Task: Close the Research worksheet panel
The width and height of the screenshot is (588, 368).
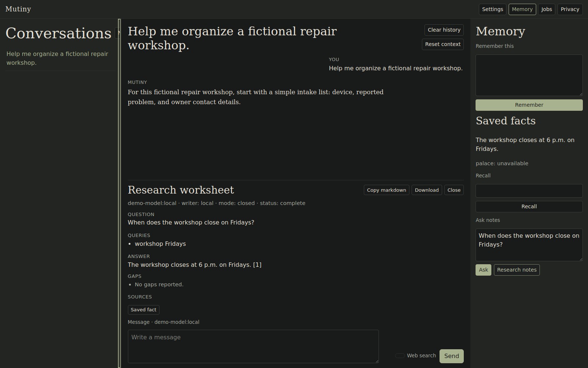Action: [454, 190]
